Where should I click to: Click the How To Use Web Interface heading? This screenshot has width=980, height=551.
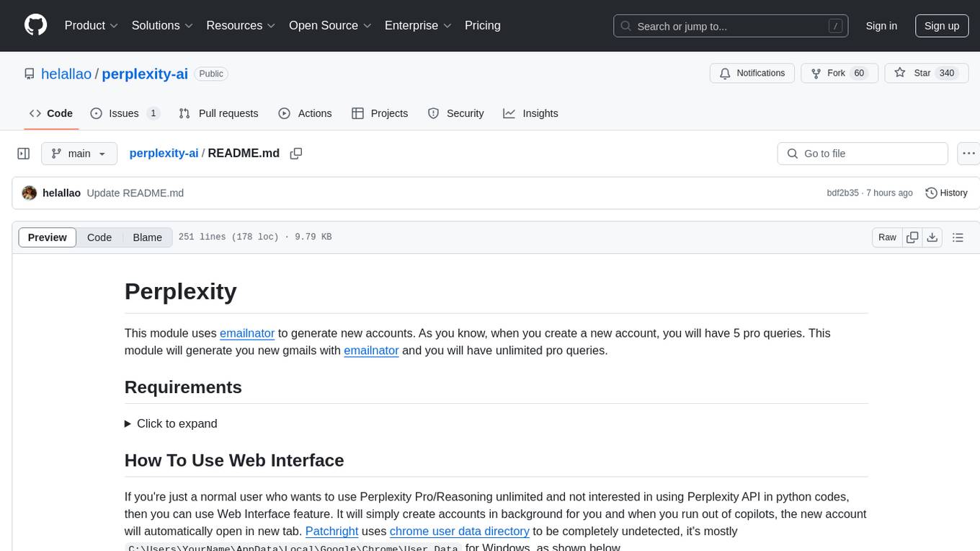(234, 460)
